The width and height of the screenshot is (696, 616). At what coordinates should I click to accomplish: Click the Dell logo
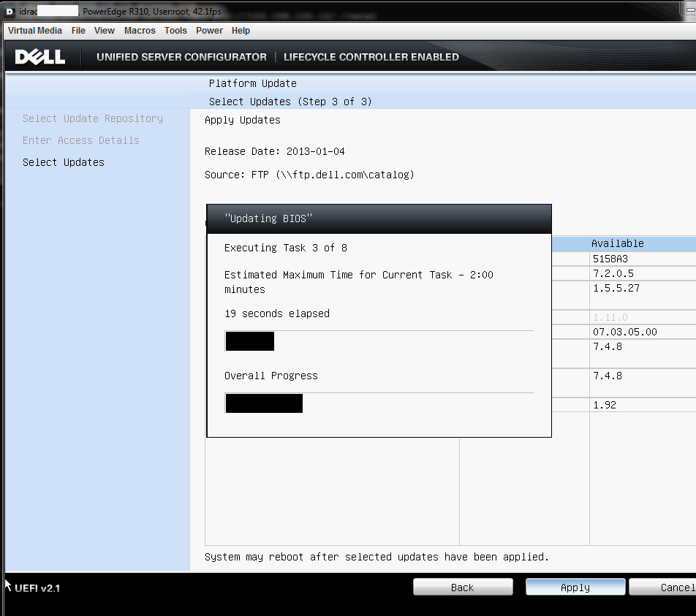[40, 57]
